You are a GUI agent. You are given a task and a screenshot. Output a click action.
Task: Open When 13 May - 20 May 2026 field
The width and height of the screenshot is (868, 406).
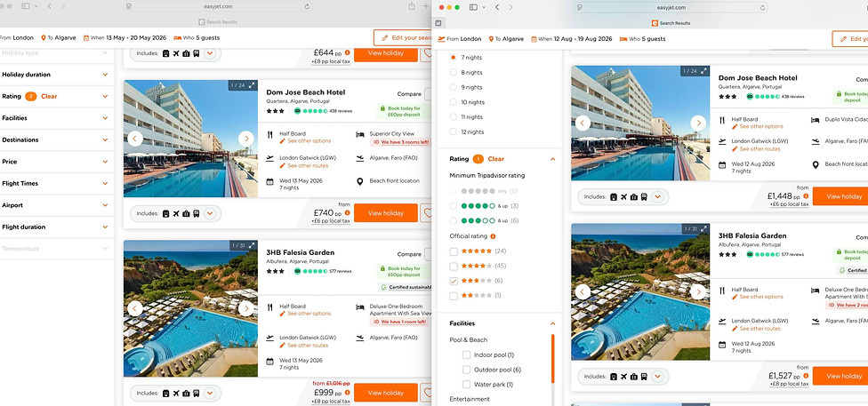click(125, 38)
